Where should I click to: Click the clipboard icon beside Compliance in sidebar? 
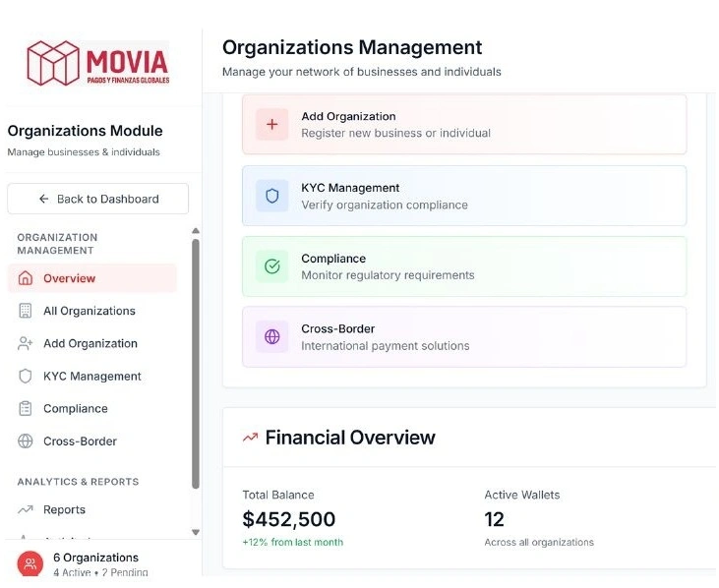pyautogui.click(x=26, y=409)
